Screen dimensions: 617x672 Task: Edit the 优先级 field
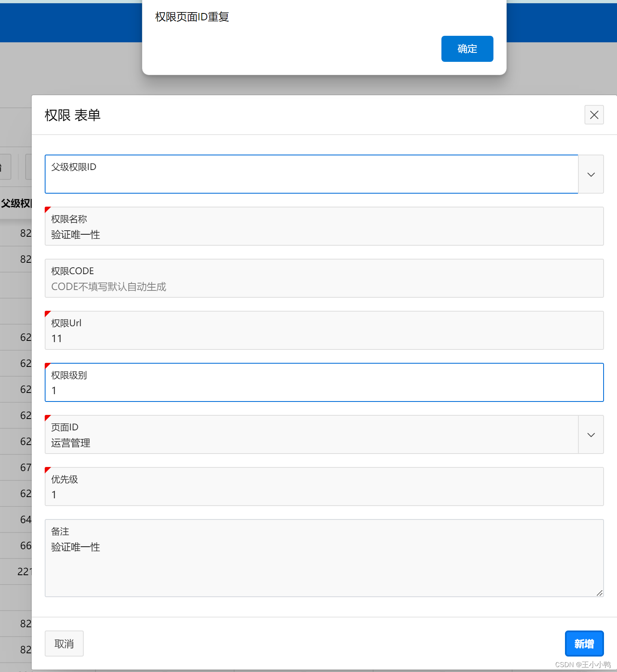(x=324, y=487)
